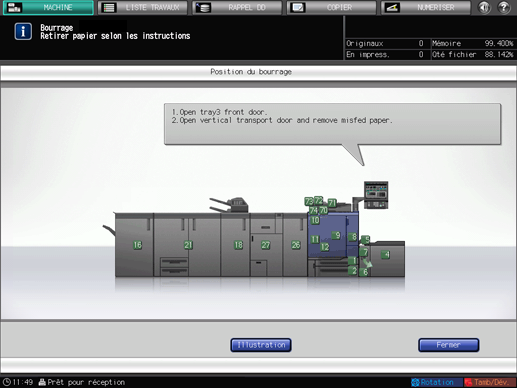Click the printer icon beside Prêt pour réception
This screenshot has height=388, width=517.
(42, 382)
